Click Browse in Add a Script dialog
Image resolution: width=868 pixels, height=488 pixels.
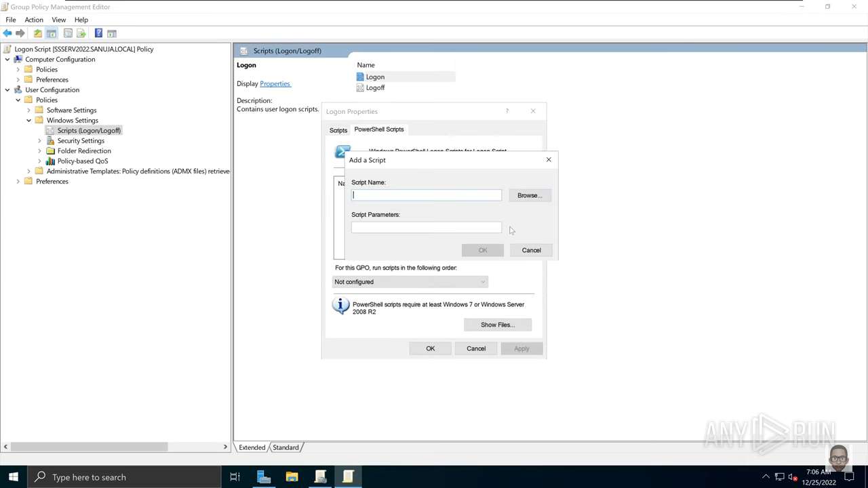pos(530,195)
